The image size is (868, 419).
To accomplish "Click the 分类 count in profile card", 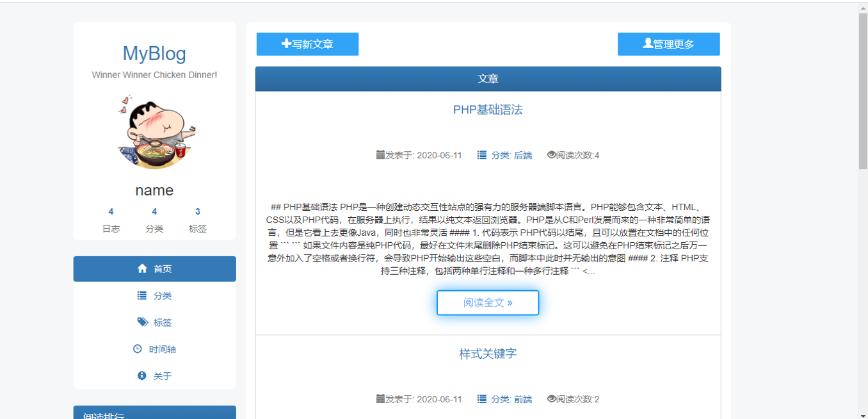I will pos(154,211).
